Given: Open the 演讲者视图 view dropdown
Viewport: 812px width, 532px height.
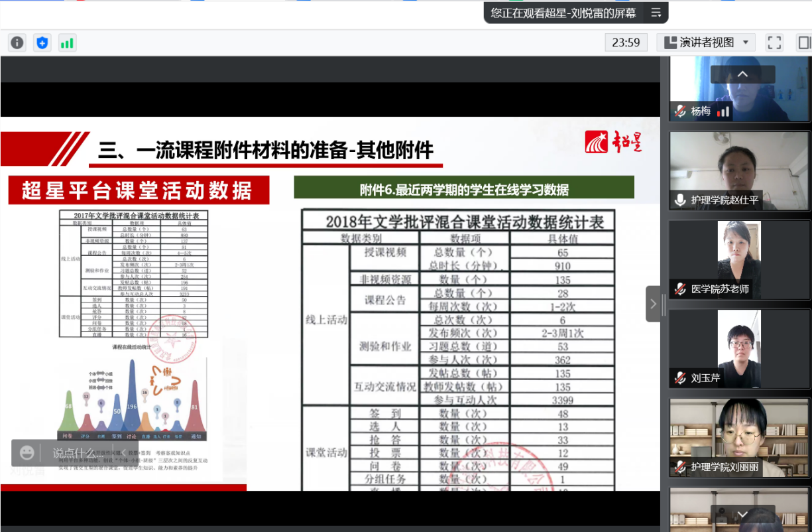Looking at the screenshot, I should (x=707, y=43).
